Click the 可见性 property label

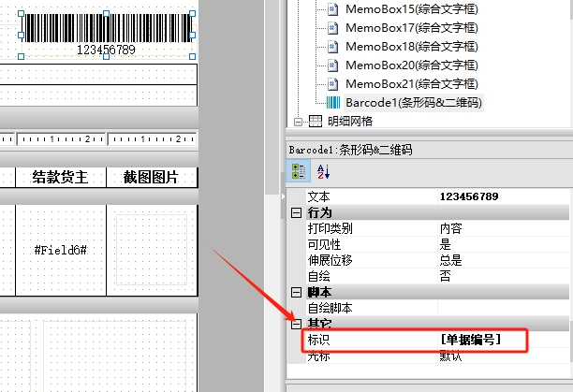325,244
